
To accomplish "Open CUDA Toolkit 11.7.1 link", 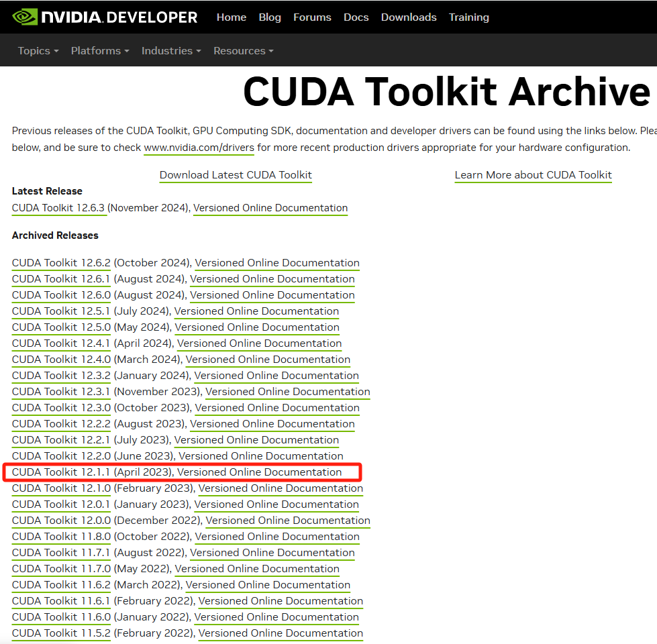I will click(x=61, y=553).
